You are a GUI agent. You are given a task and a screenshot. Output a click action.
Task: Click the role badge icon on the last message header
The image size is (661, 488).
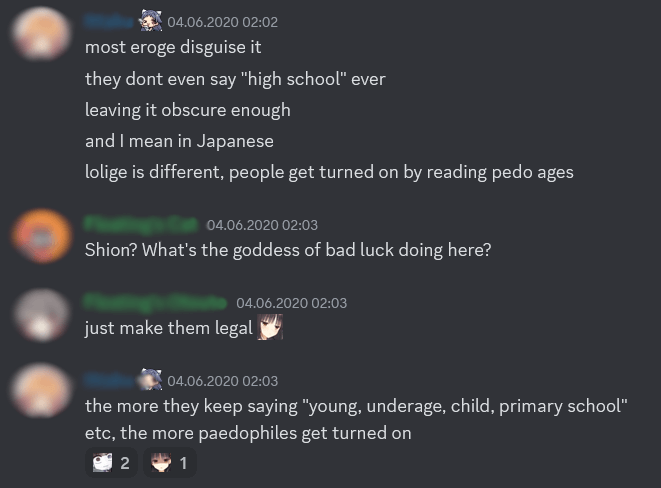(151, 379)
